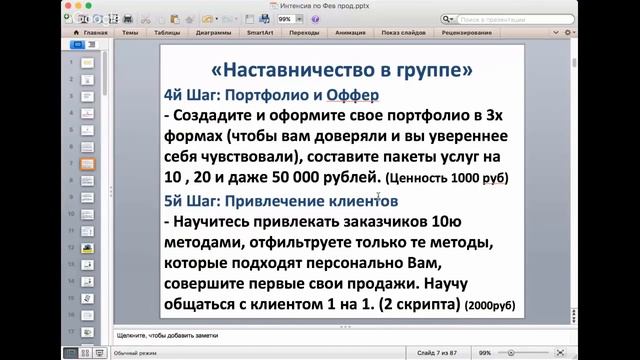The image size is (640, 360).
Task: Open the SmartArt ribbon tab
Action: pyautogui.click(x=260, y=33)
